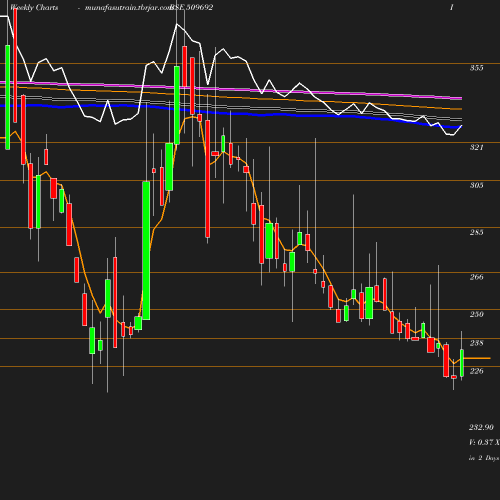Click the BSE 509692 symbol label
Viewport: 500px width, 500px height.
click(x=191, y=7)
